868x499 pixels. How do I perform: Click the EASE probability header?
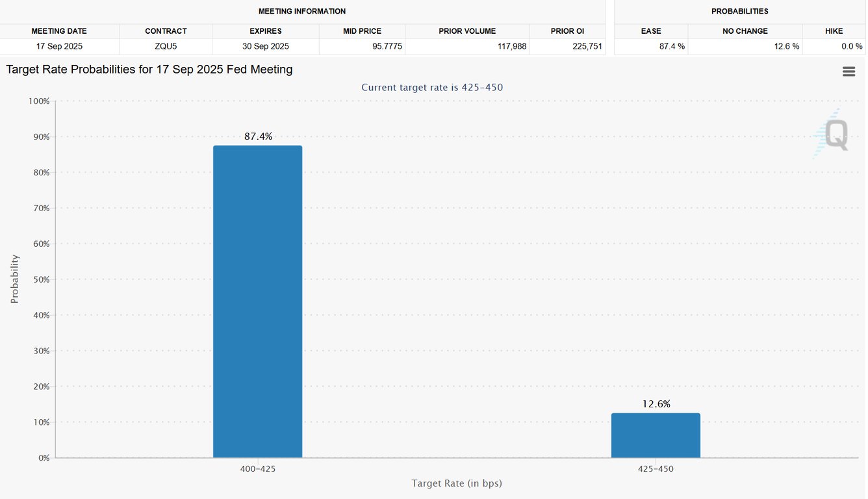(x=651, y=31)
